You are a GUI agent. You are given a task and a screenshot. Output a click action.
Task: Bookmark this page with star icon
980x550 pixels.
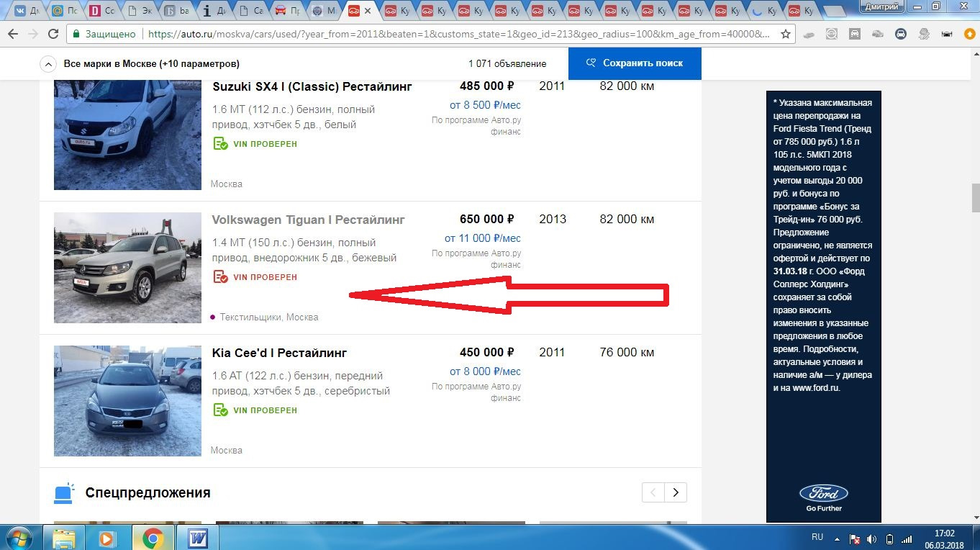click(786, 34)
